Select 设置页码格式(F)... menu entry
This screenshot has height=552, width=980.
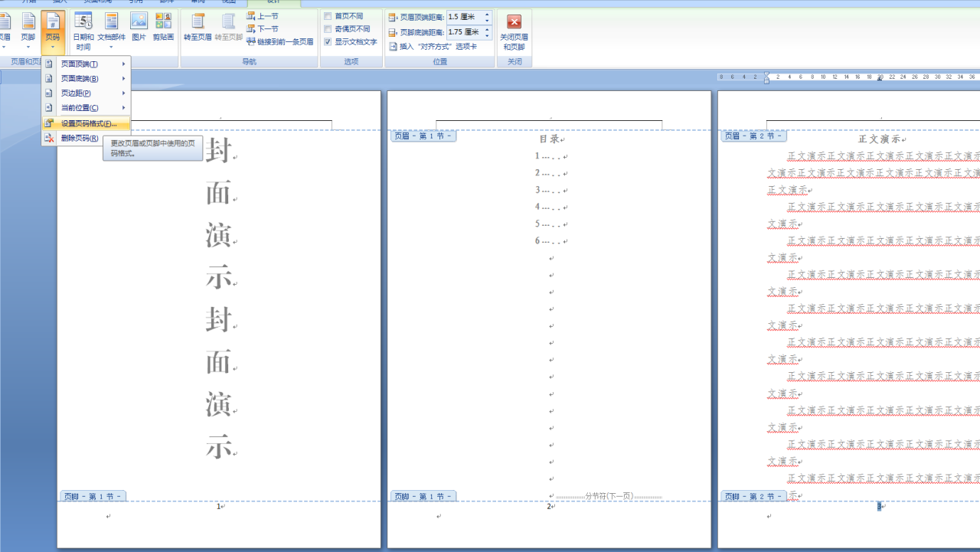tap(86, 123)
